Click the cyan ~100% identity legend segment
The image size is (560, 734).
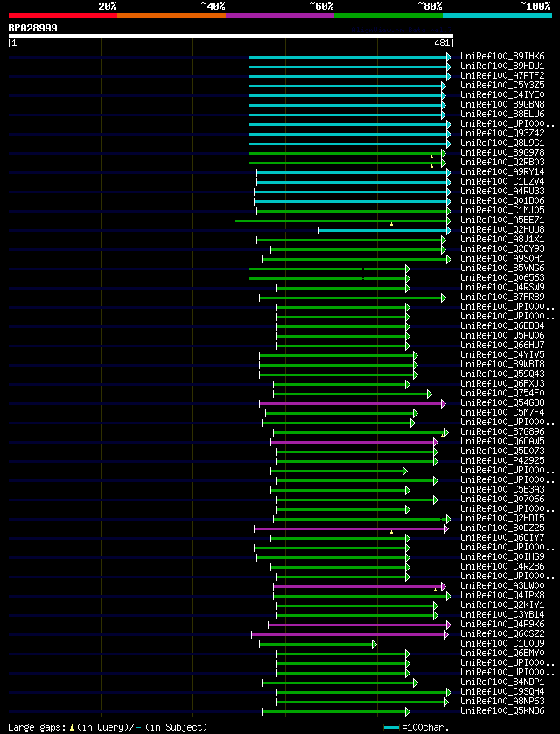coord(497,16)
